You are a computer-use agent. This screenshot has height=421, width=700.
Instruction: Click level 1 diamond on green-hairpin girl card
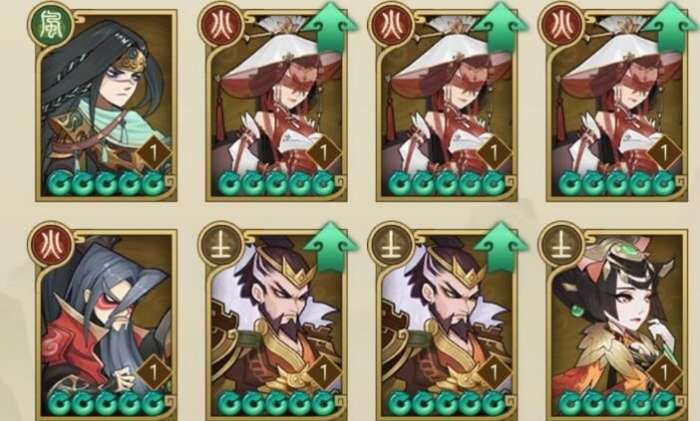(664, 372)
